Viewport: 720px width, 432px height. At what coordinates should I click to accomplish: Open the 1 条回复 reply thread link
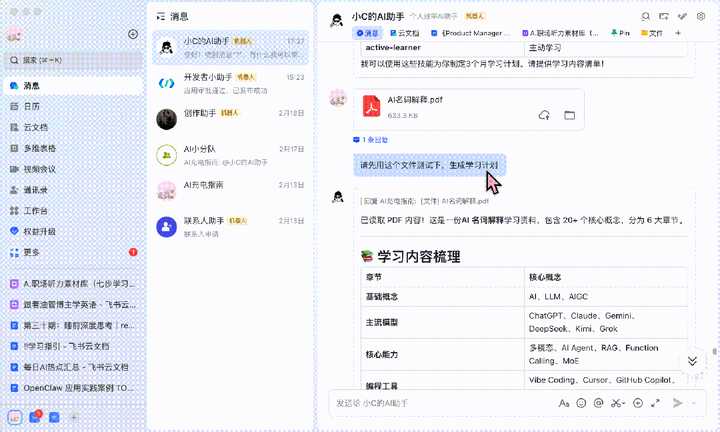[371, 140]
